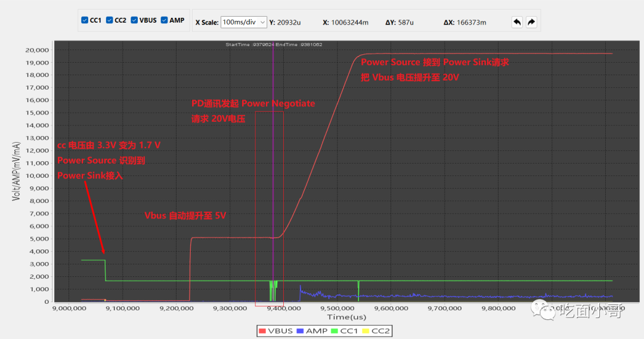Click the Time(us) axis title

click(346, 317)
